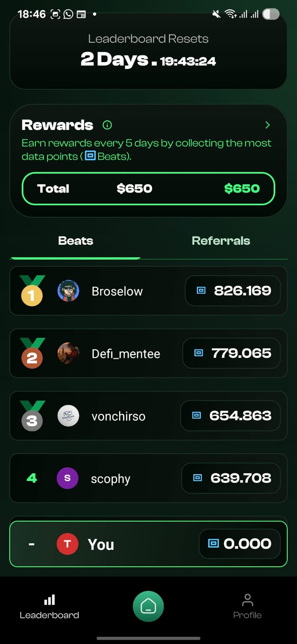Open the green home button in bottom navigation
The image size is (297, 644).
(148, 606)
